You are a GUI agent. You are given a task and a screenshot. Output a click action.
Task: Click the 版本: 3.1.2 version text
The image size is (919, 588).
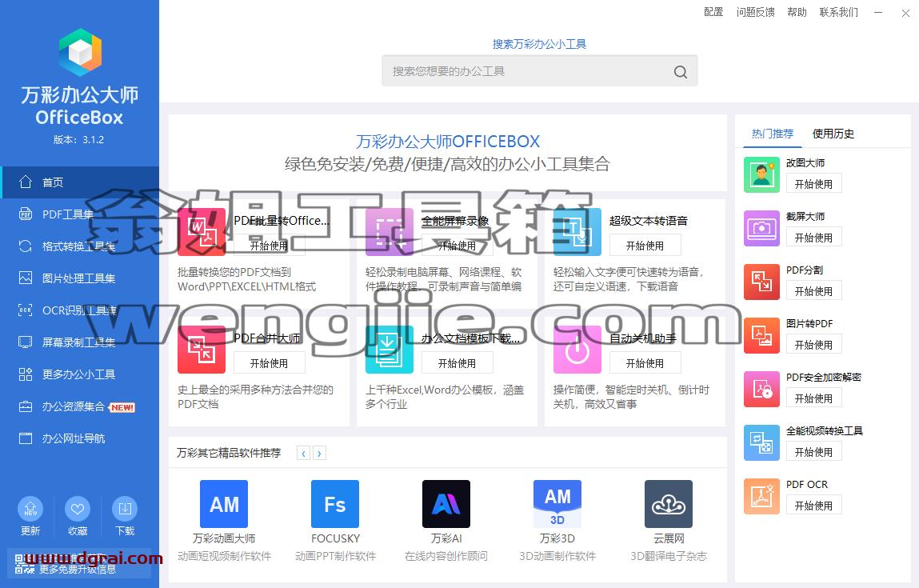pyautogui.click(x=78, y=139)
